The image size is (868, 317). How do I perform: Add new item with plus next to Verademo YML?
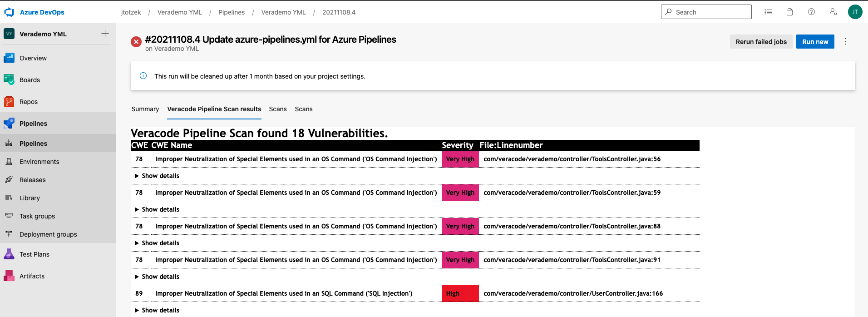click(x=105, y=34)
